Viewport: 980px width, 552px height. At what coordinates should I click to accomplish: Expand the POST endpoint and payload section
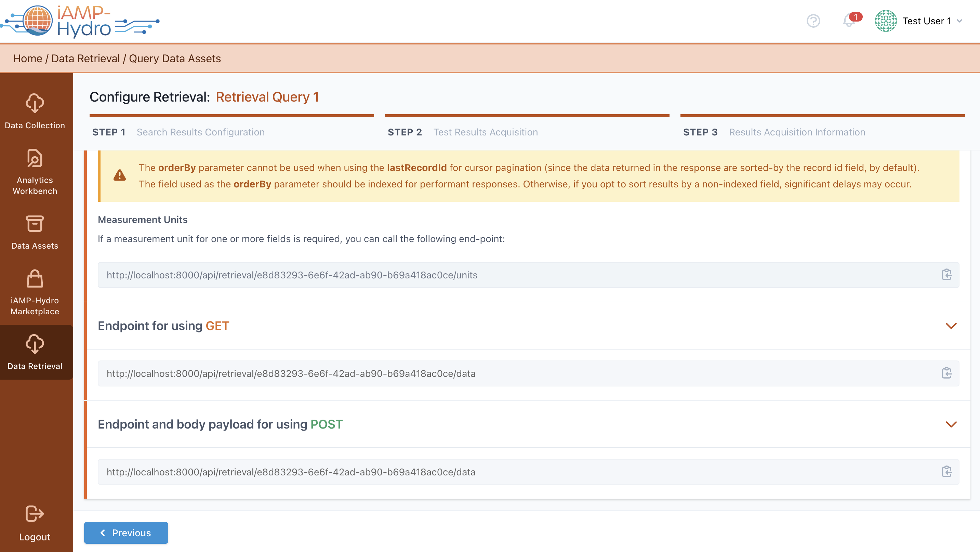coord(951,424)
